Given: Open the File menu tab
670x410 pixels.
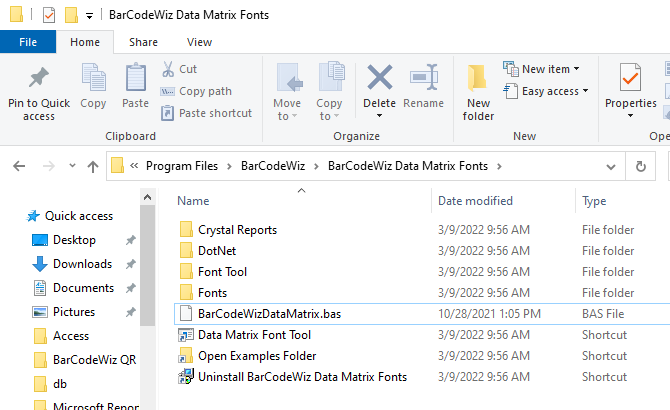Looking at the screenshot, I should pos(28,42).
